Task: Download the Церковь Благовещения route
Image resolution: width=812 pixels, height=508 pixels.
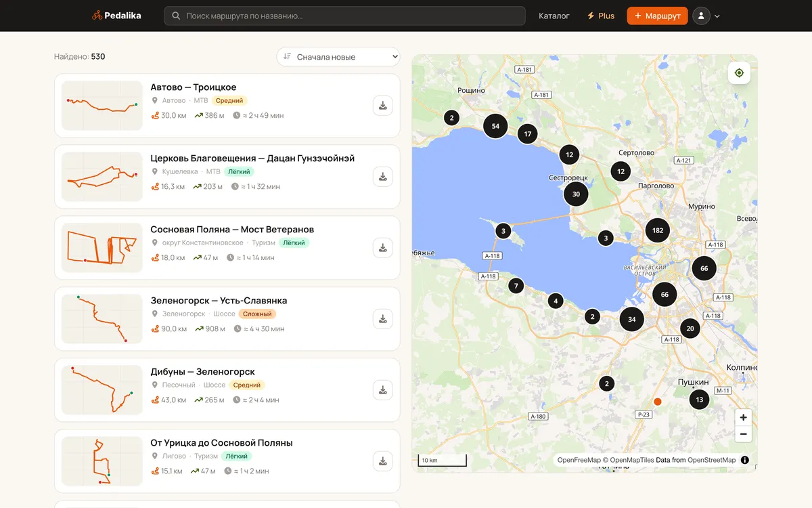Action: tap(383, 177)
